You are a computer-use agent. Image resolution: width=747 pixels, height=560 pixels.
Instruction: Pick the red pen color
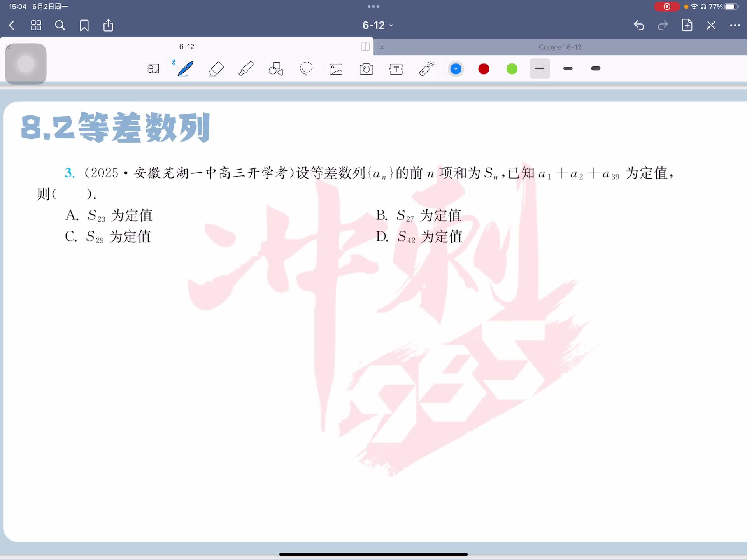pos(484,69)
